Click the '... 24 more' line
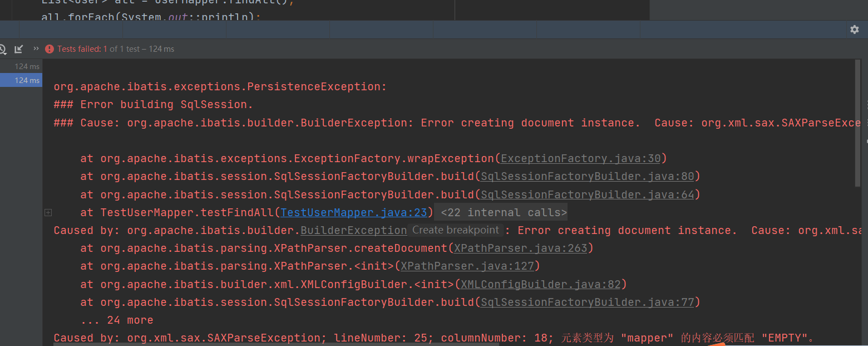This screenshot has height=346, width=868. pos(117,320)
